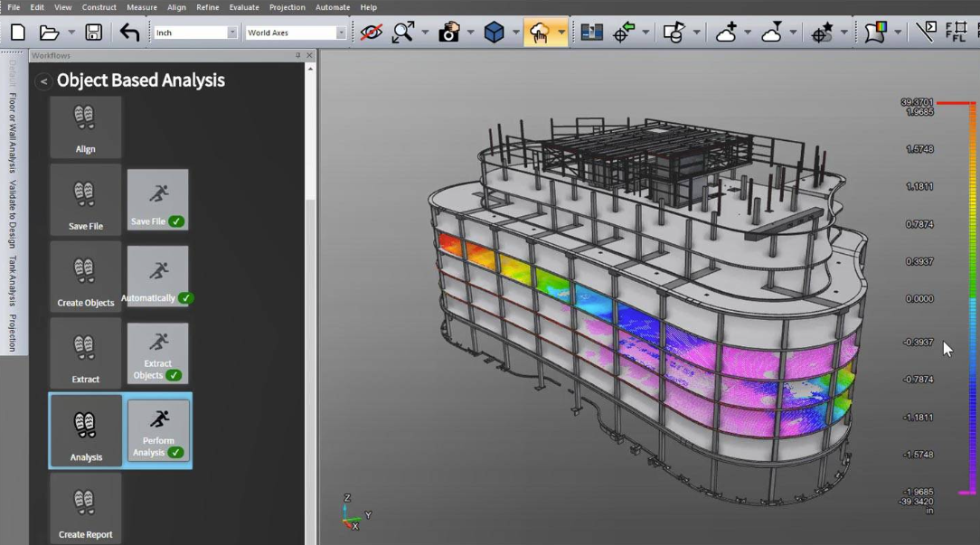Click the camera snapshot icon
Image resolution: width=980 pixels, height=545 pixels.
tap(448, 33)
